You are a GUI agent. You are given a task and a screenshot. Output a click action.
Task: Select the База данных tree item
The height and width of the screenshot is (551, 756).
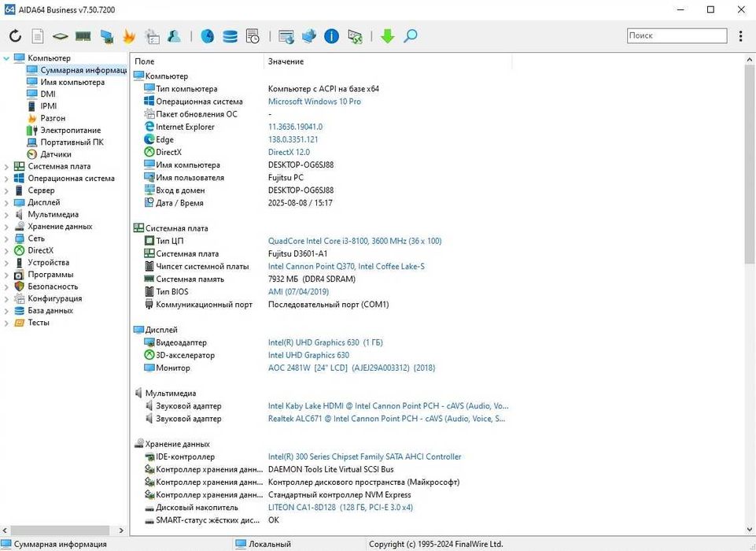[x=50, y=311]
